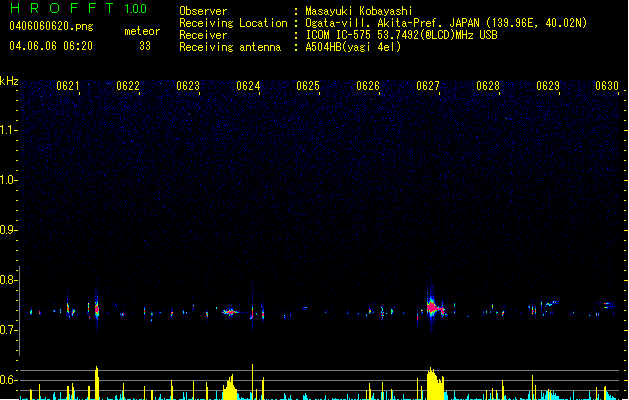The height and width of the screenshot is (400, 629).
Task: Click the 0629 time marker
Action: coord(548,86)
